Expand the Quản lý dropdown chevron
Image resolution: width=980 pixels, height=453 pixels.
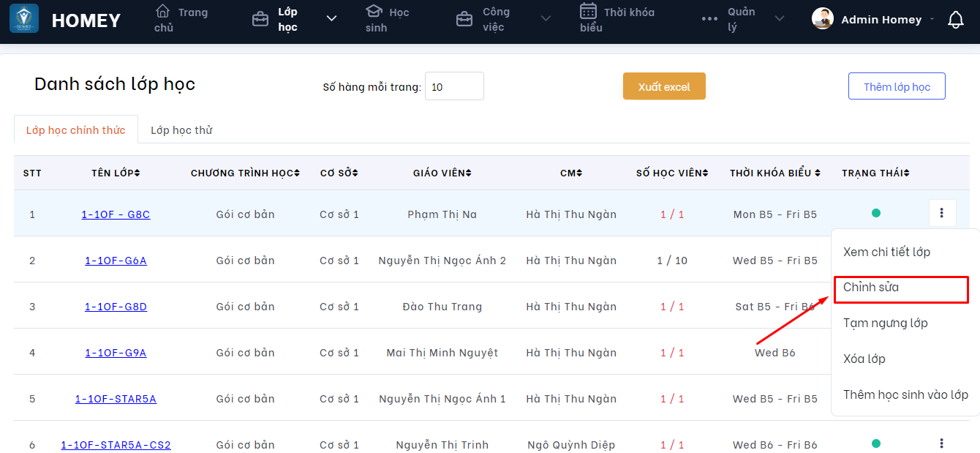779,19
